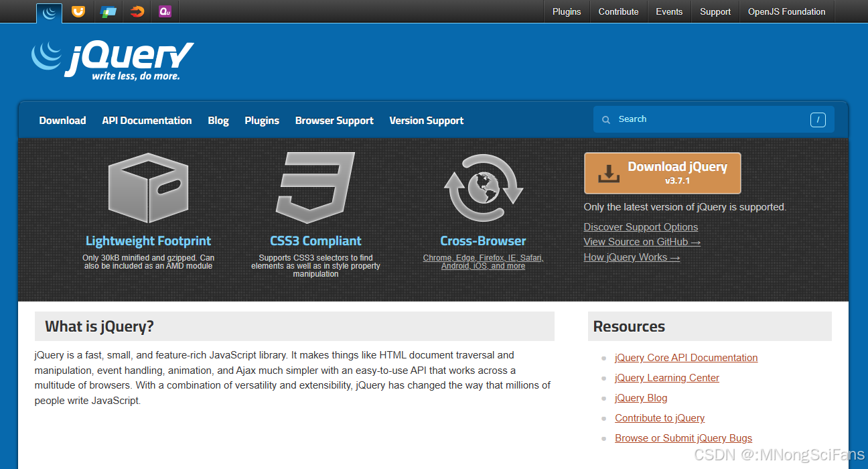Open Plugins in the top bar
Viewport: 868px width, 469px height.
tap(567, 11)
